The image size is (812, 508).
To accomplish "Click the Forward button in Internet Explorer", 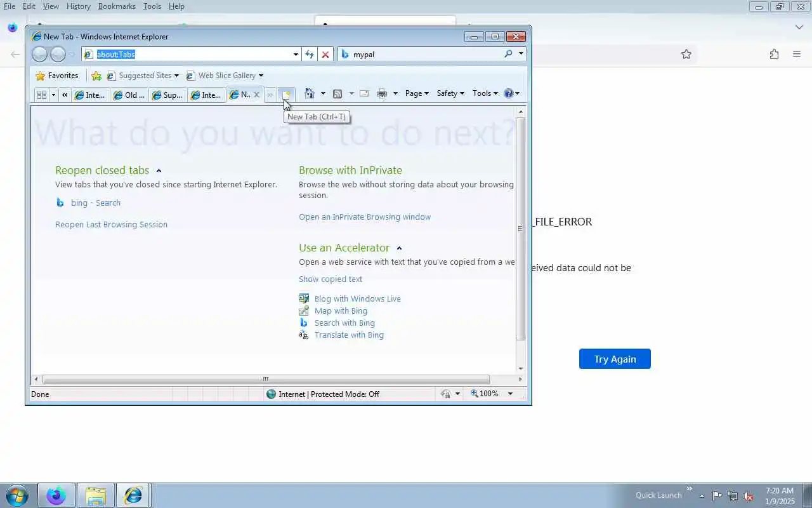I will (x=58, y=55).
